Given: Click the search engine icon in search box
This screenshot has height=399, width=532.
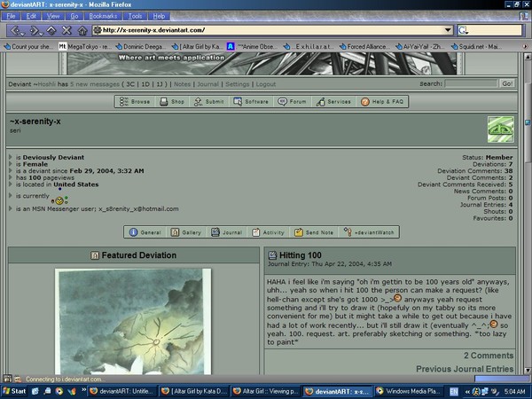Looking at the screenshot, I should (x=463, y=30).
